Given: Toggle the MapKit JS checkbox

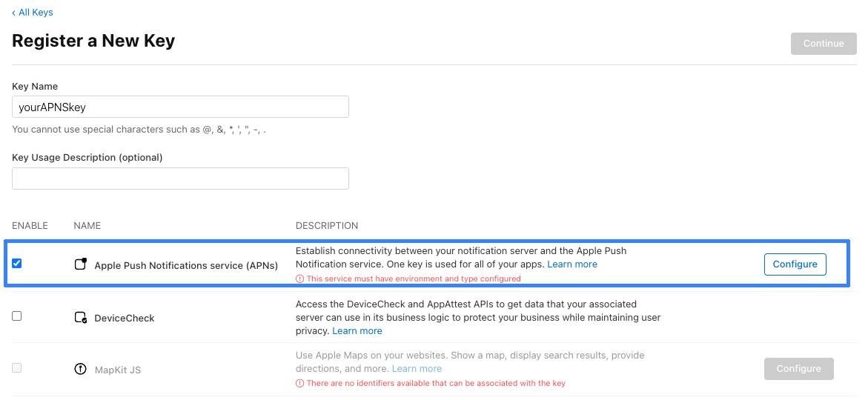Looking at the screenshot, I should (17, 368).
